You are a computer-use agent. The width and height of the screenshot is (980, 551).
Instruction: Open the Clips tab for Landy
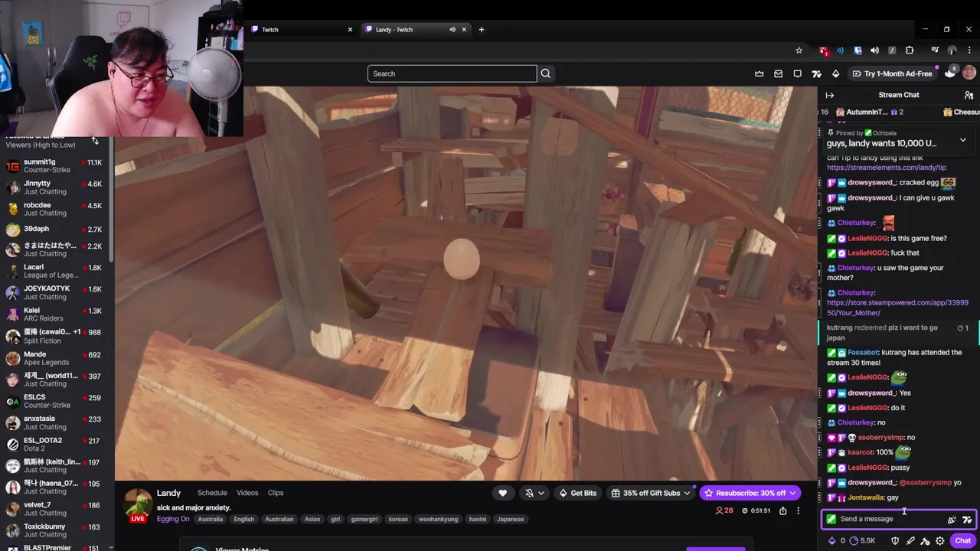(276, 493)
